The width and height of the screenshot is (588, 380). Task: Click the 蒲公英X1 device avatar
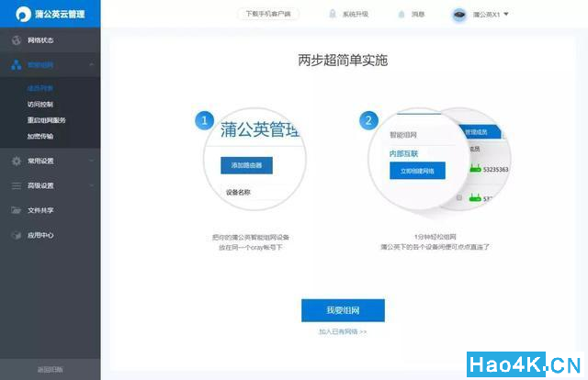pyautogui.click(x=459, y=15)
